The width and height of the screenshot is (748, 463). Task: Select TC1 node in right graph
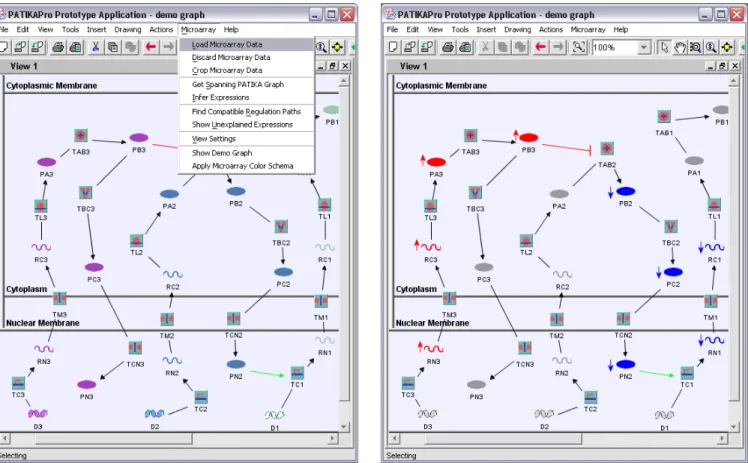[687, 373]
